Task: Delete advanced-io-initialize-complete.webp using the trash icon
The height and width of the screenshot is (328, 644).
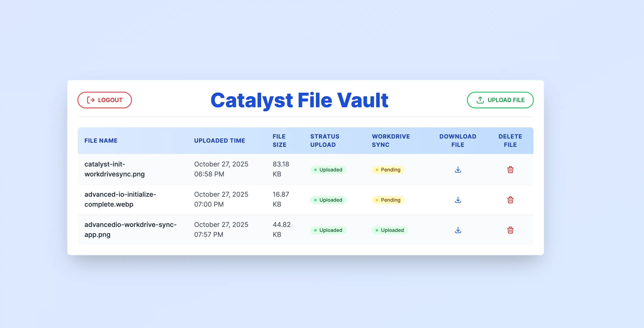Action: (x=510, y=200)
